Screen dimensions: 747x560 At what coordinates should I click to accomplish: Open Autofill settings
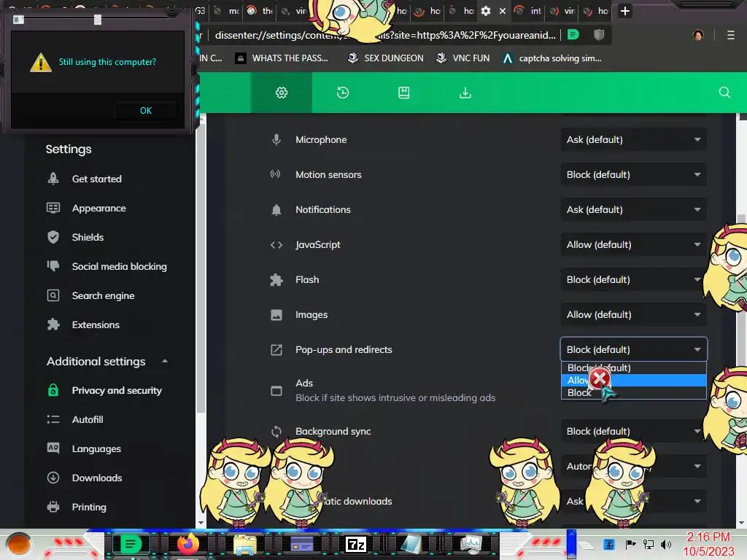88,419
